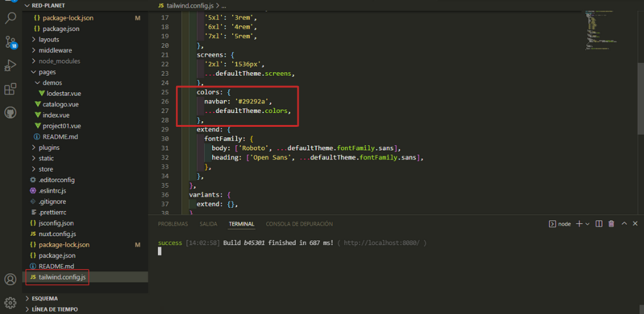644x314 pixels.
Task: Click the new terminal plus icon
Action: pos(579,224)
